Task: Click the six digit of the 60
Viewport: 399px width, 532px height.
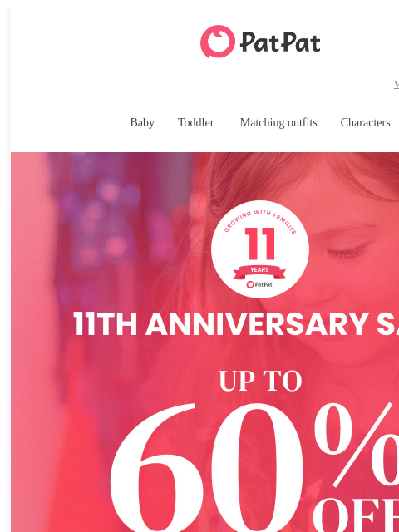Action: click(157, 467)
